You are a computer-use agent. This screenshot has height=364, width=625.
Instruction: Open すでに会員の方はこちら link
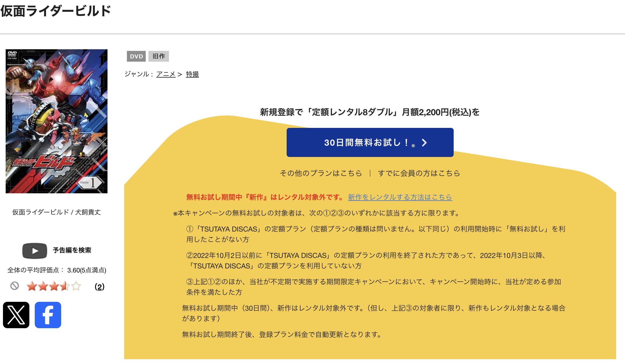pos(419,173)
